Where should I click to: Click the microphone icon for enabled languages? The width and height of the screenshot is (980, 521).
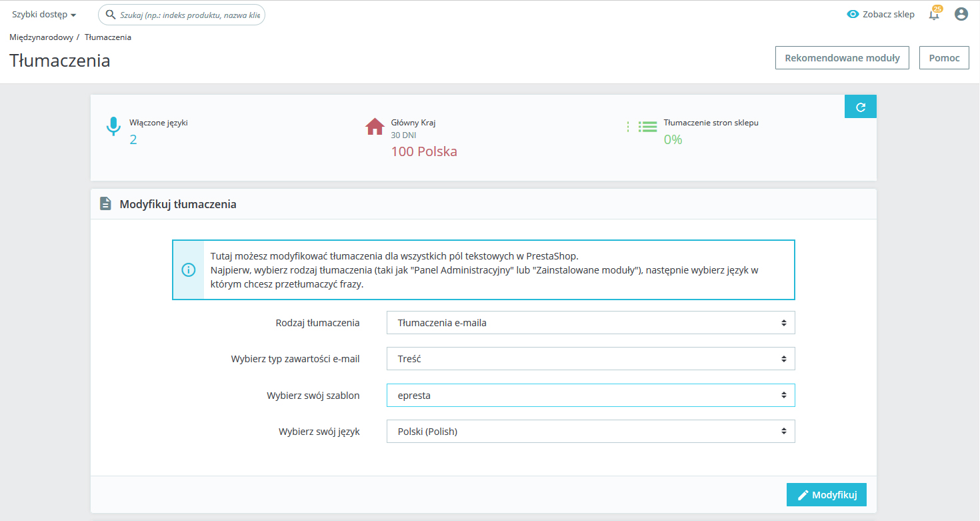pyautogui.click(x=113, y=127)
